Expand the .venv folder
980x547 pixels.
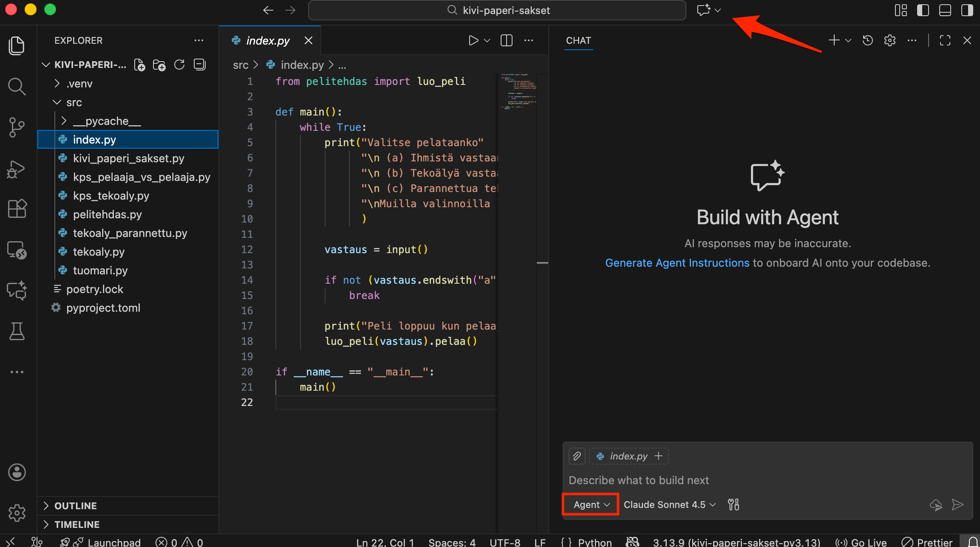click(79, 84)
